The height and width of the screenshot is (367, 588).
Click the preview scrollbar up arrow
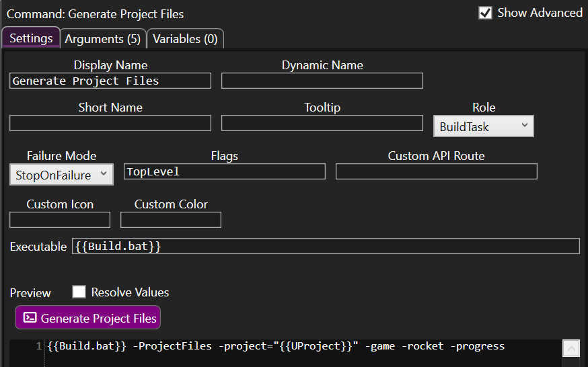point(571,349)
